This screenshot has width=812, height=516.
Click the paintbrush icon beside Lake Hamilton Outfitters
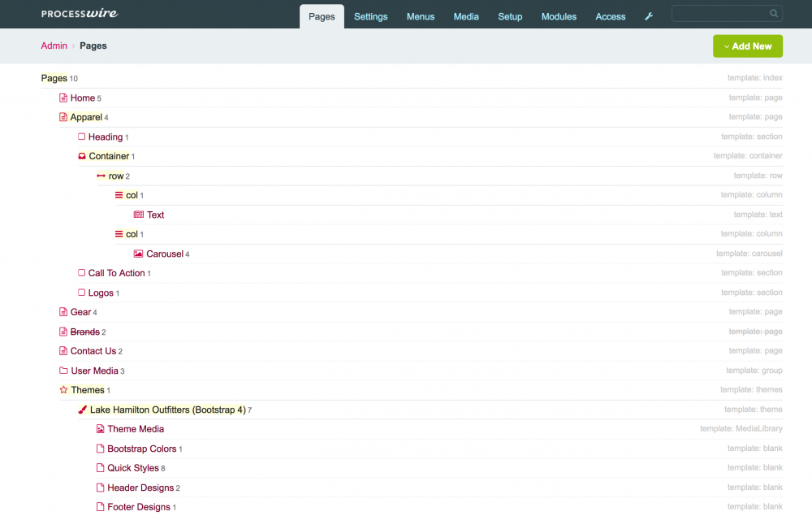click(x=81, y=410)
